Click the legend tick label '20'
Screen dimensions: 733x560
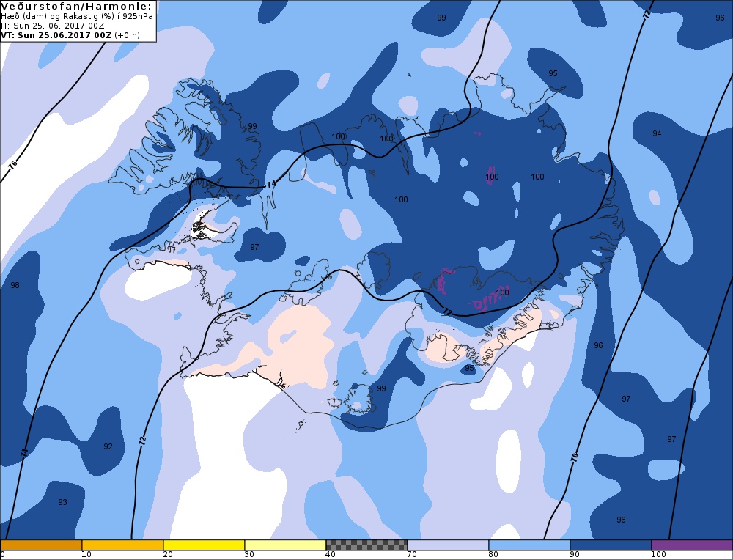tap(168, 555)
